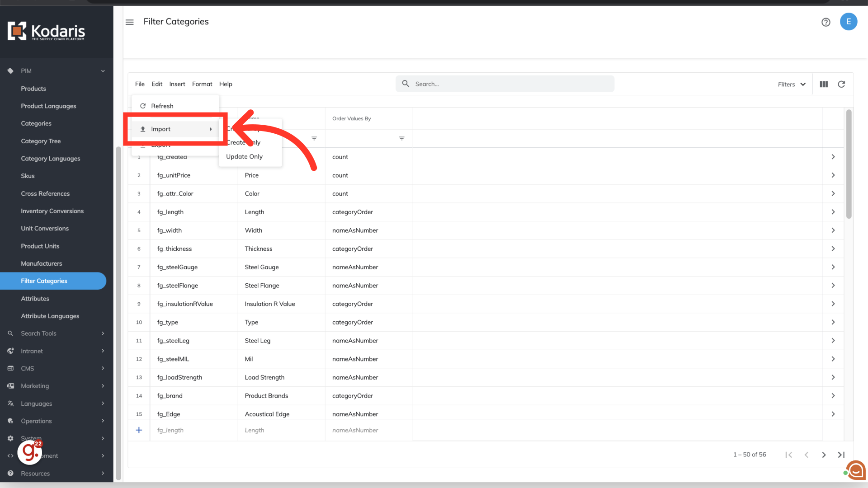Click the hamburger menu icon
Viewport: 868px width, 488px height.
click(x=130, y=22)
